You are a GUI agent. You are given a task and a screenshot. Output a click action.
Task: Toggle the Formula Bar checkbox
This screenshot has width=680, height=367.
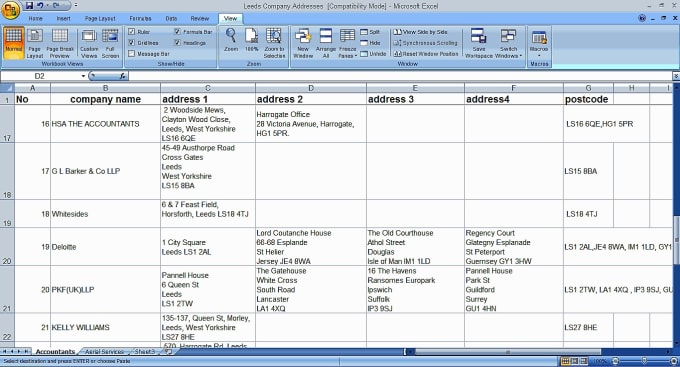point(177,32)
